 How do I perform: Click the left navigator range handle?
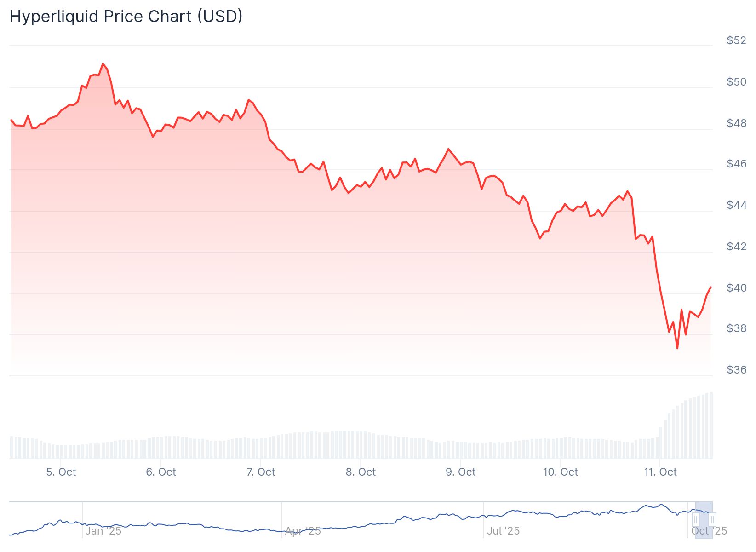point(696,520)
